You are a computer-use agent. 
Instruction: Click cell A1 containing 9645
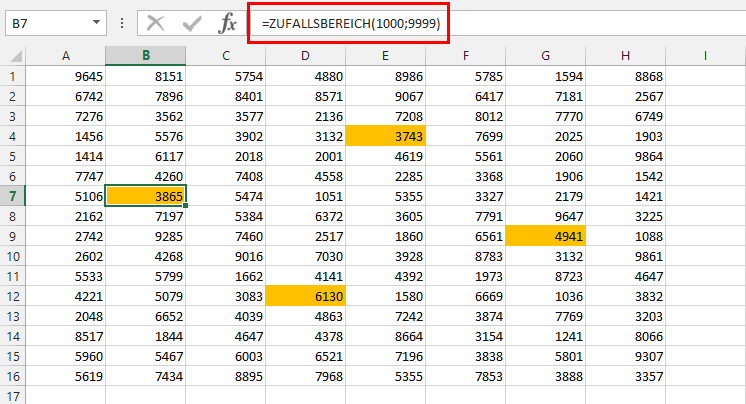coord(66,76)
